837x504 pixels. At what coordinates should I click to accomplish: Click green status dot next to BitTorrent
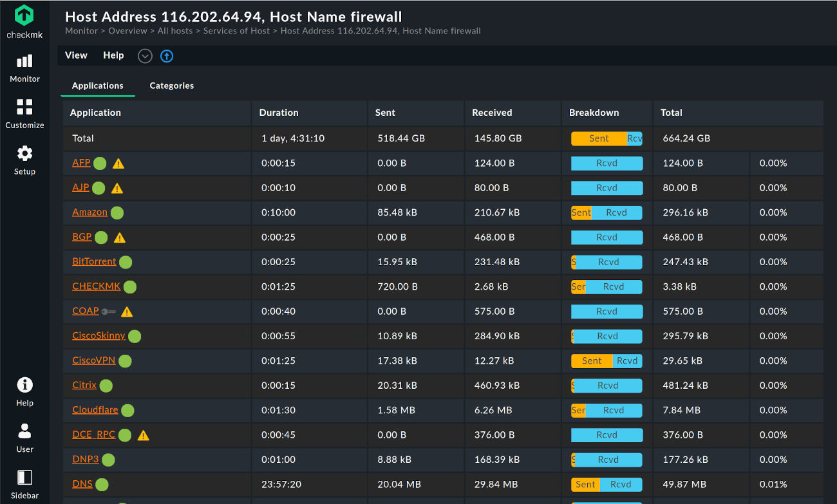point(126,262)
